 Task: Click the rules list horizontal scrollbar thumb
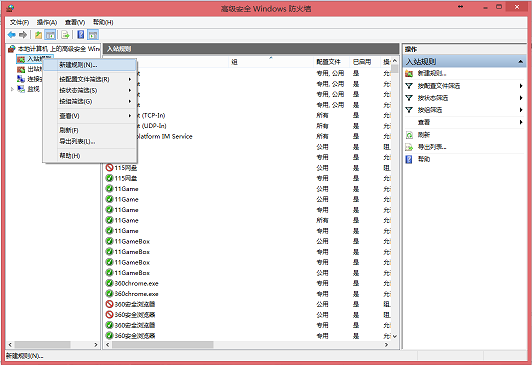click(x=163, y=345)
